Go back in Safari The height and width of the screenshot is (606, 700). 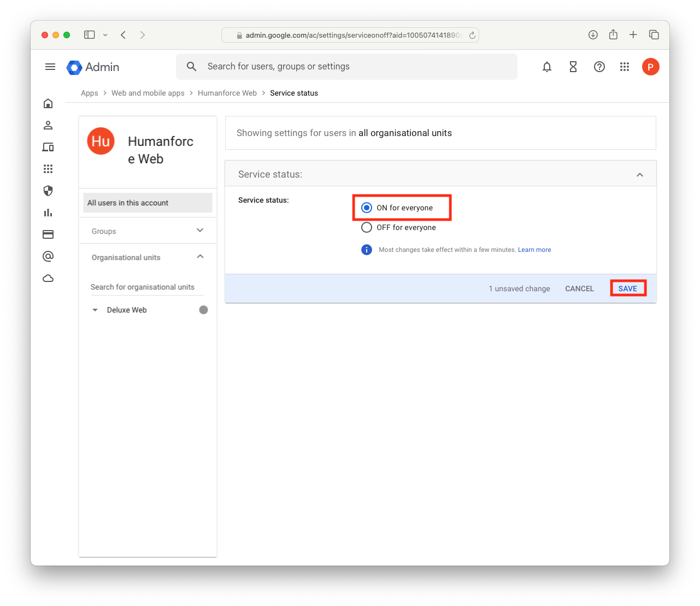[123, 35]
